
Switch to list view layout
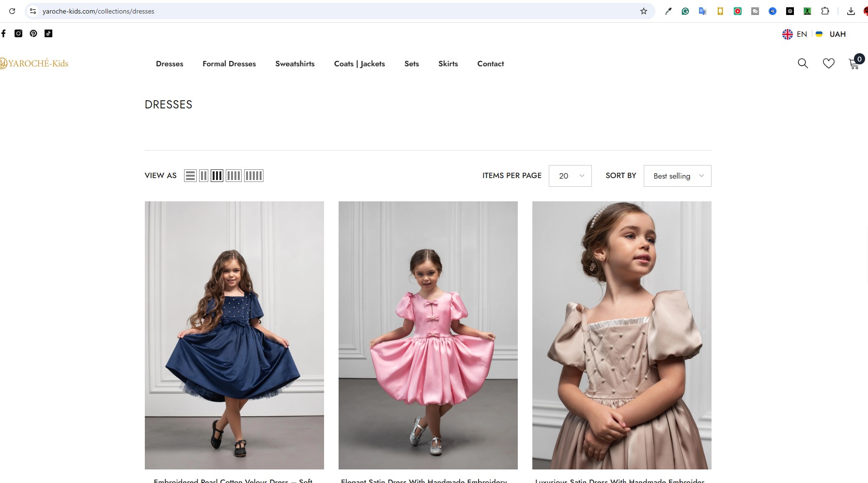coord(190,176)
